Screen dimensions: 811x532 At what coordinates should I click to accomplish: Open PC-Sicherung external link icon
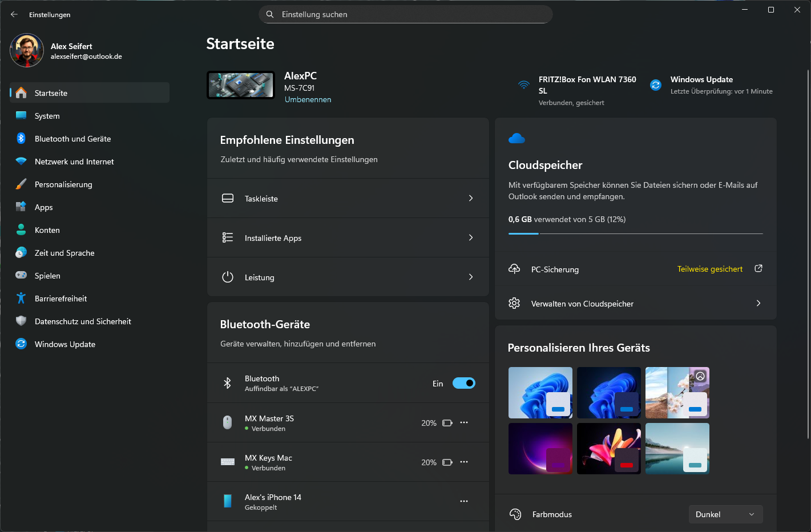pyautogui.click(x=758, y=269)
